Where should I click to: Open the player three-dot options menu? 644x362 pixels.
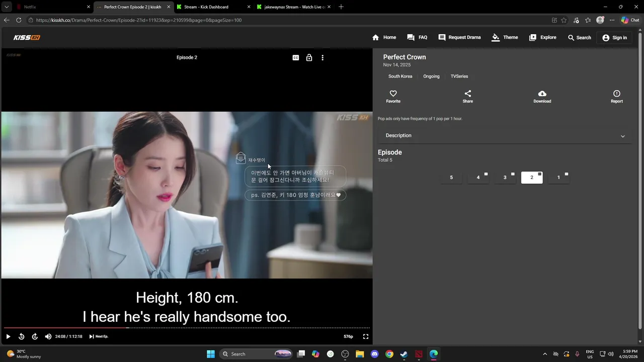click(323, 58)
